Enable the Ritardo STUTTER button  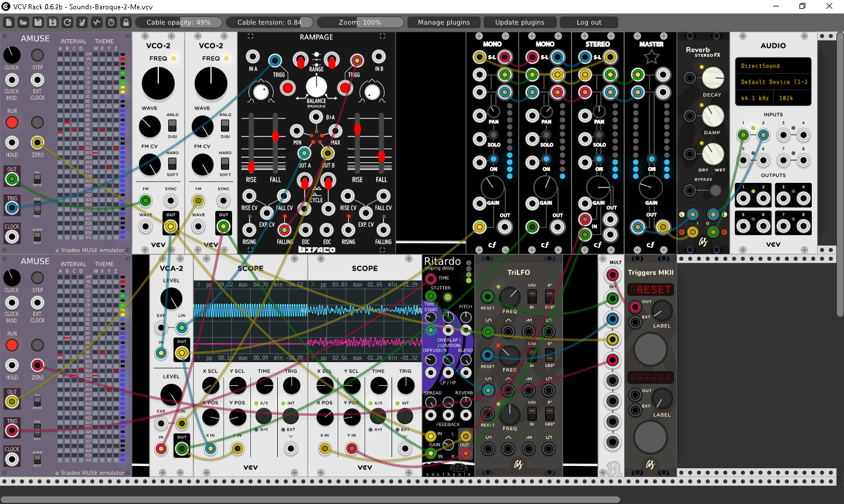pos(448,297)
